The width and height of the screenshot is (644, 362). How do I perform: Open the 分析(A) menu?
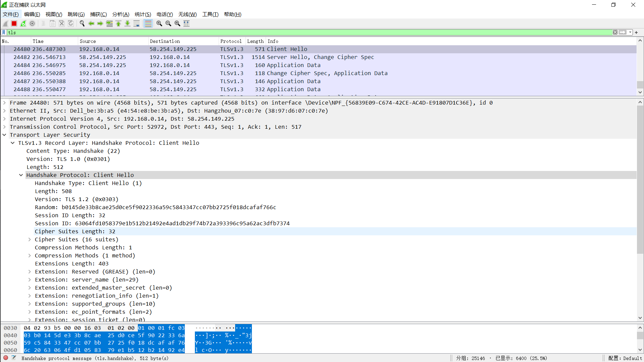click(x=120, y=14)
